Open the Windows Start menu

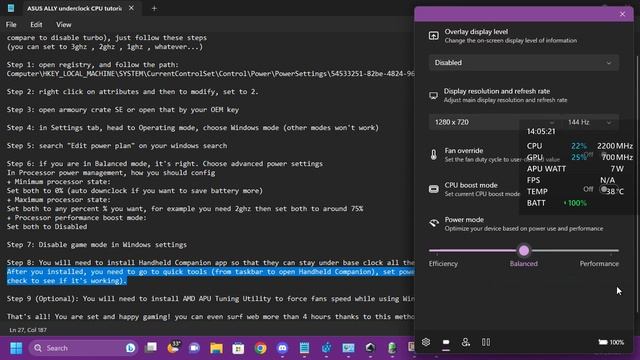click(x=16, y=348)
